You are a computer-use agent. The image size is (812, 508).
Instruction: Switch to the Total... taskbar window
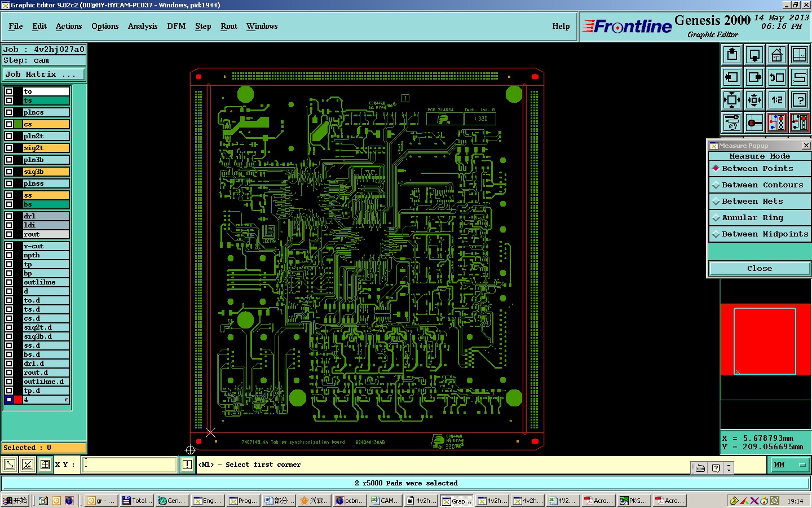point(137,501)
